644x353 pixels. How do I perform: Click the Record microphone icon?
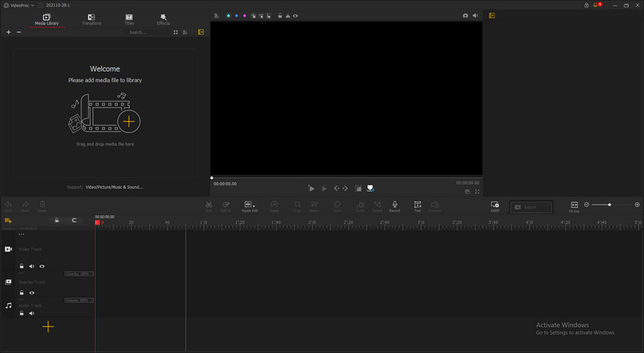click(x=394, y=206)
